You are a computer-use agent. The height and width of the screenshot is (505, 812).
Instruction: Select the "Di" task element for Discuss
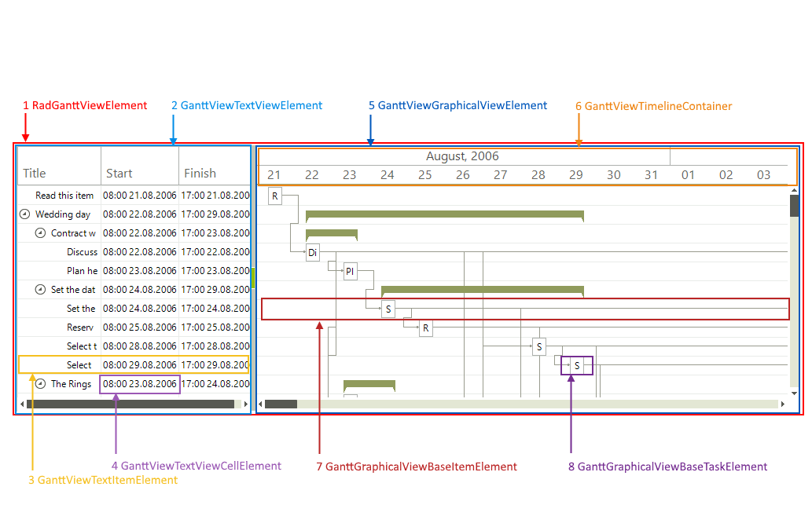point(312,252)
